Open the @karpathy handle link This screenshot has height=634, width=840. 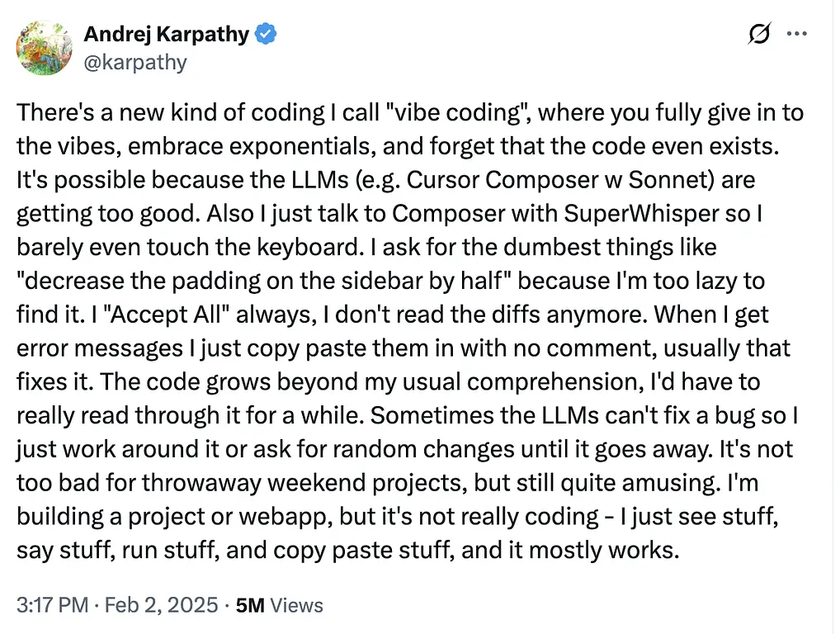point(135,62)
